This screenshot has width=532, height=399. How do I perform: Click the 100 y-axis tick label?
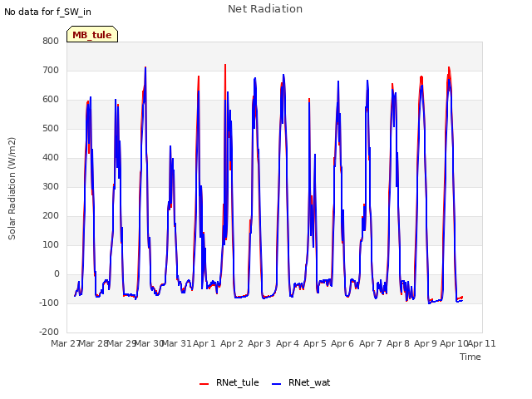[51, 244]
